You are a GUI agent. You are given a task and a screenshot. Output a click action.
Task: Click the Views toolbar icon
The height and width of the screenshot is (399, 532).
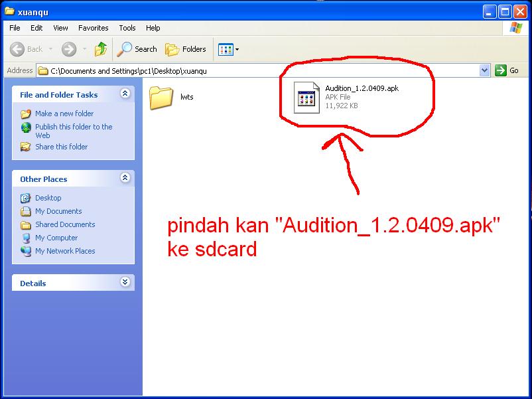click(226, 50)
